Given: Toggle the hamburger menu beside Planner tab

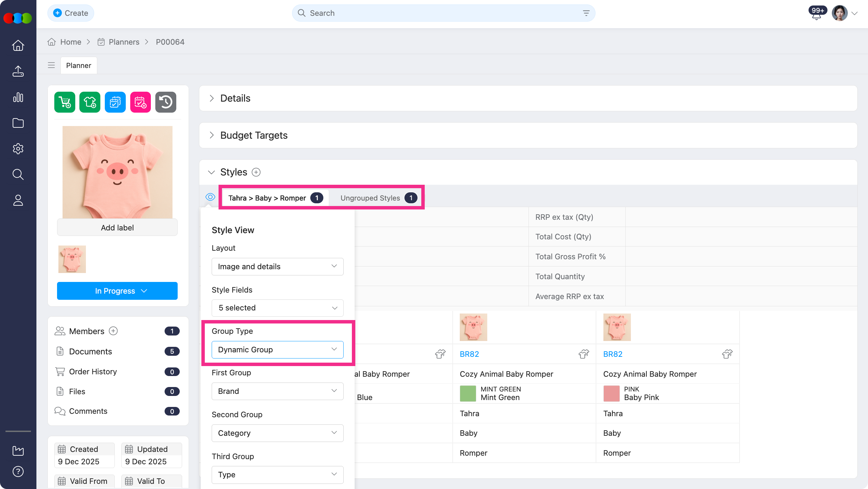Looking at the screenshot, I should click(51, 65).
